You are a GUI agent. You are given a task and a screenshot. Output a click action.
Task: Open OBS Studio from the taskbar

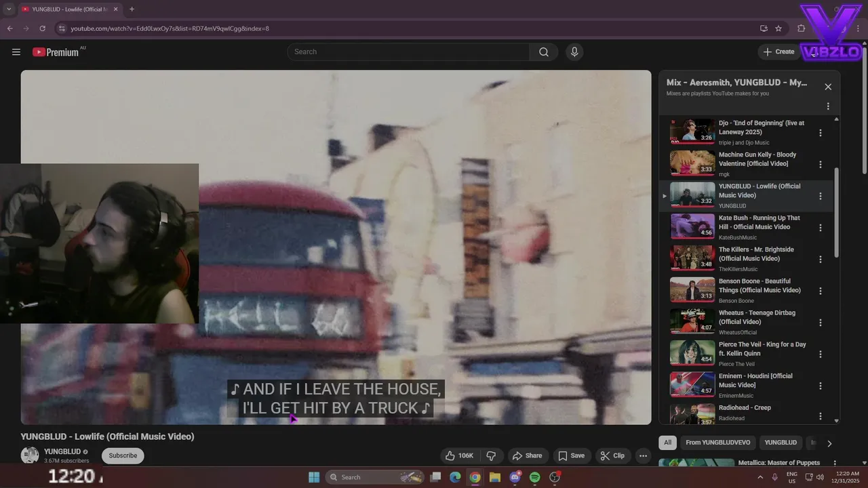555,477
